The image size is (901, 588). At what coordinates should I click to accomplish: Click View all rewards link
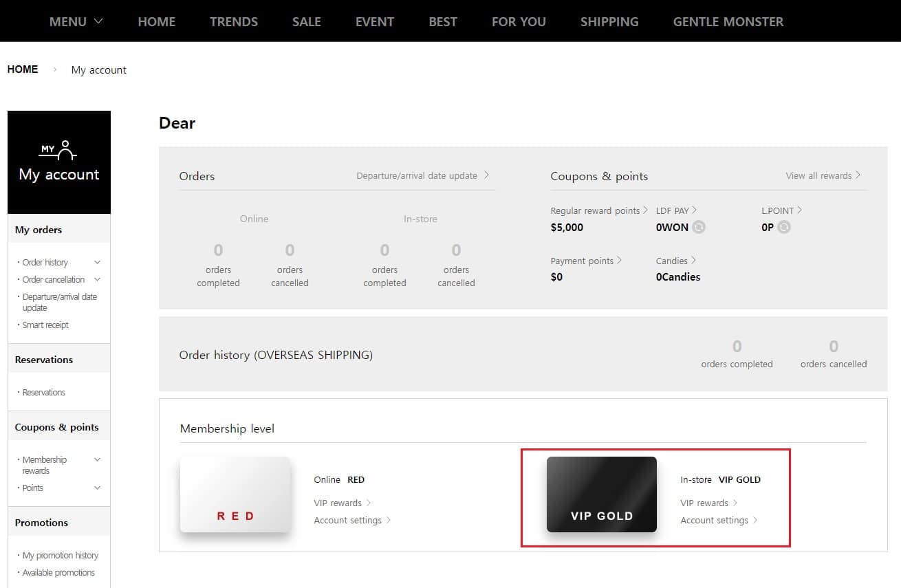tap(823, 175)
